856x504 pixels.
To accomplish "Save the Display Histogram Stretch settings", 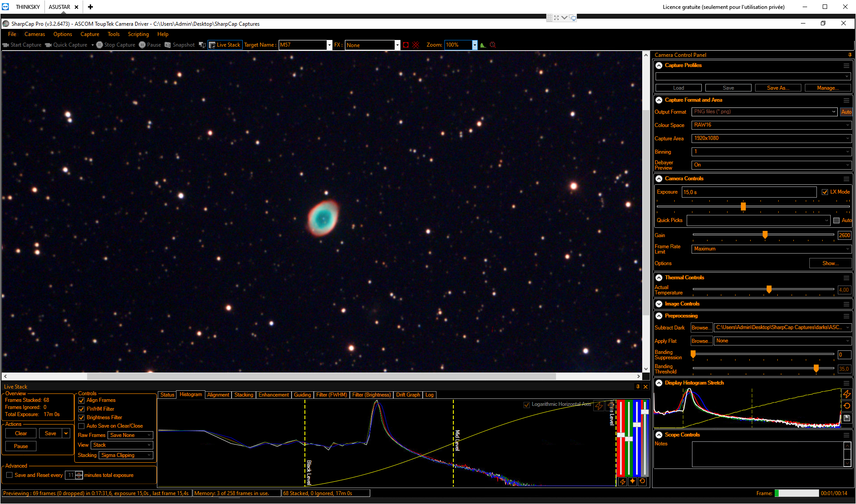I will pyautogui.click(x=847, y=418).
